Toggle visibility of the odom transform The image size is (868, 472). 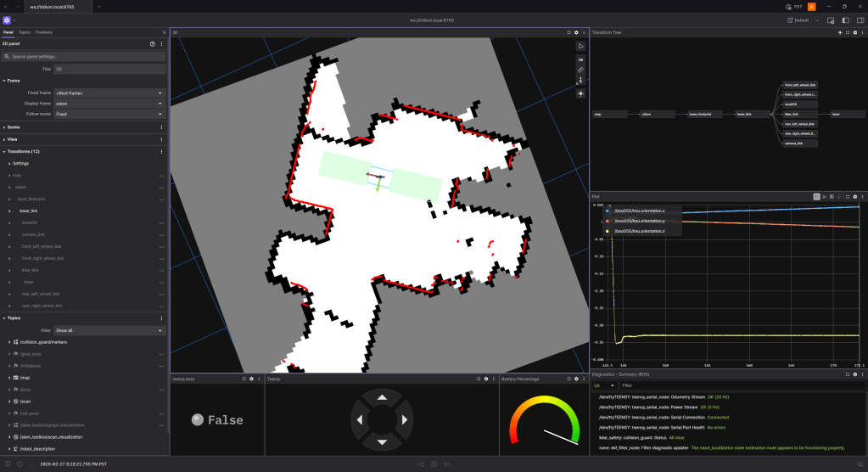point(161,187)
